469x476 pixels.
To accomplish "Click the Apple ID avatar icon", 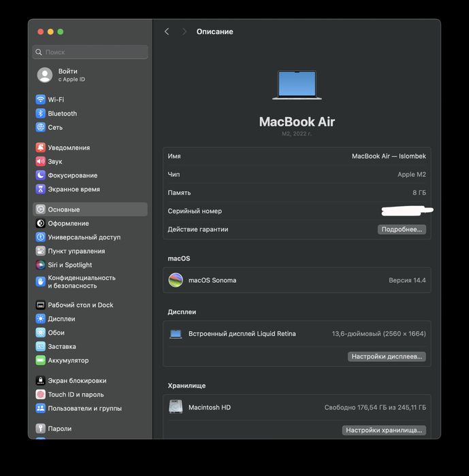I will [45, 75].
